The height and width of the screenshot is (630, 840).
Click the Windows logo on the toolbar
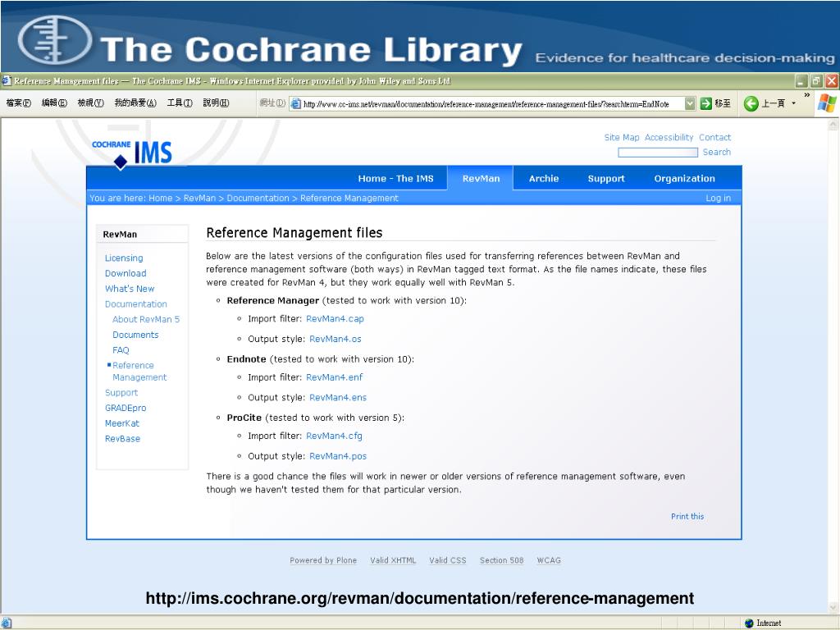[x=827, y=103]
